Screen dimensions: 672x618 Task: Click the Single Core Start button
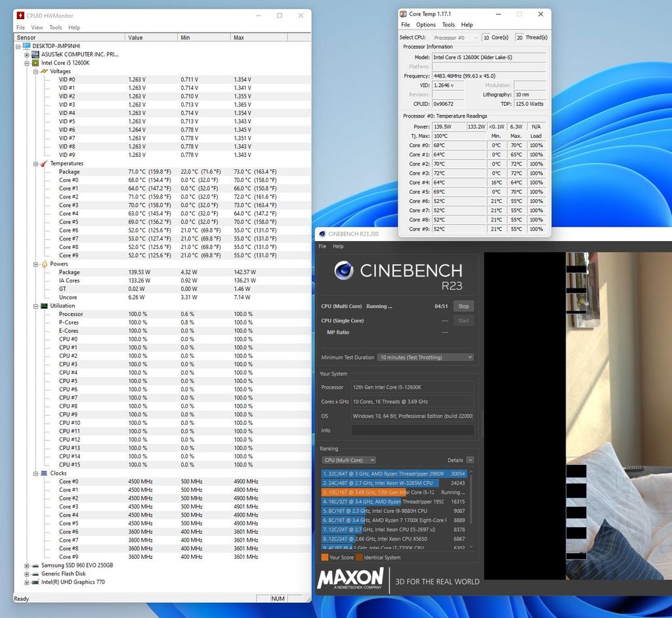(x=463, y=320)
